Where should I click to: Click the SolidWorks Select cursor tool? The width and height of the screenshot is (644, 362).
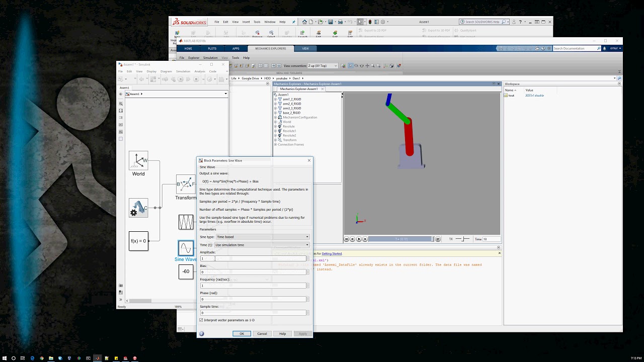tap(360, 22)
